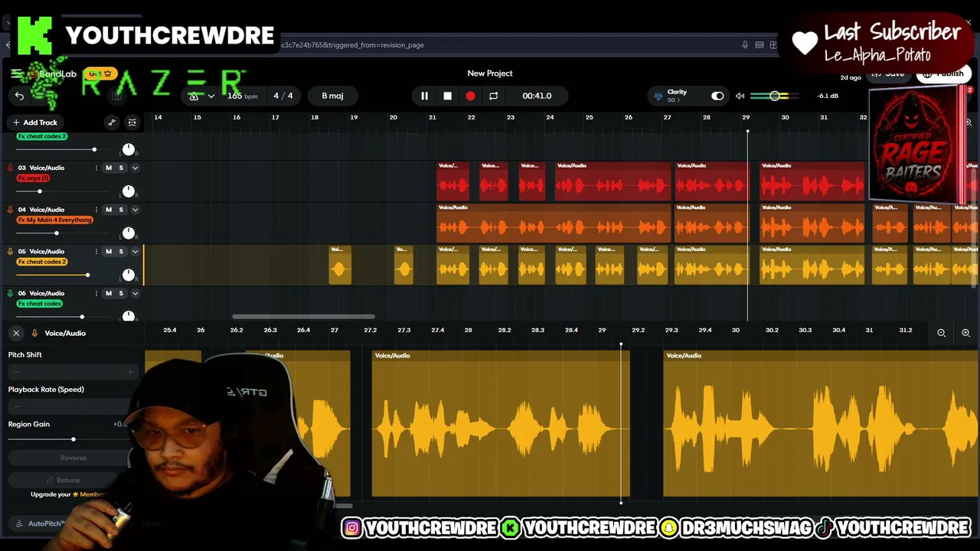The width and height of the screenshot is (980, 551).
Task: Expand track 06 options chevron
Action: tap(135, 294)
